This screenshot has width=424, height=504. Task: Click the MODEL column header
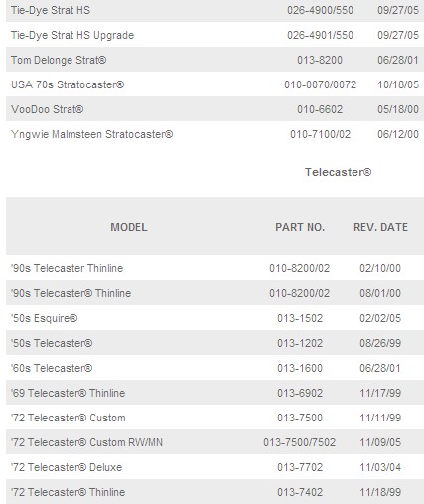point(129,227)
